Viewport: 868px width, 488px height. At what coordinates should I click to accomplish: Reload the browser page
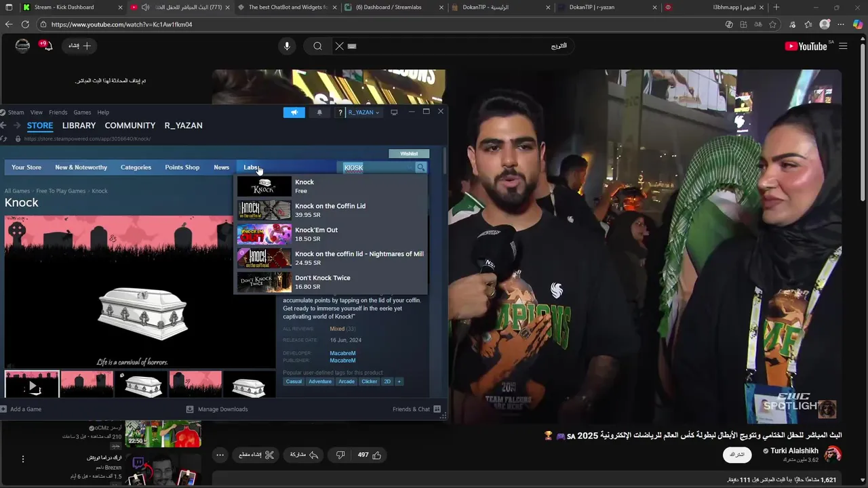coord(25,24)
